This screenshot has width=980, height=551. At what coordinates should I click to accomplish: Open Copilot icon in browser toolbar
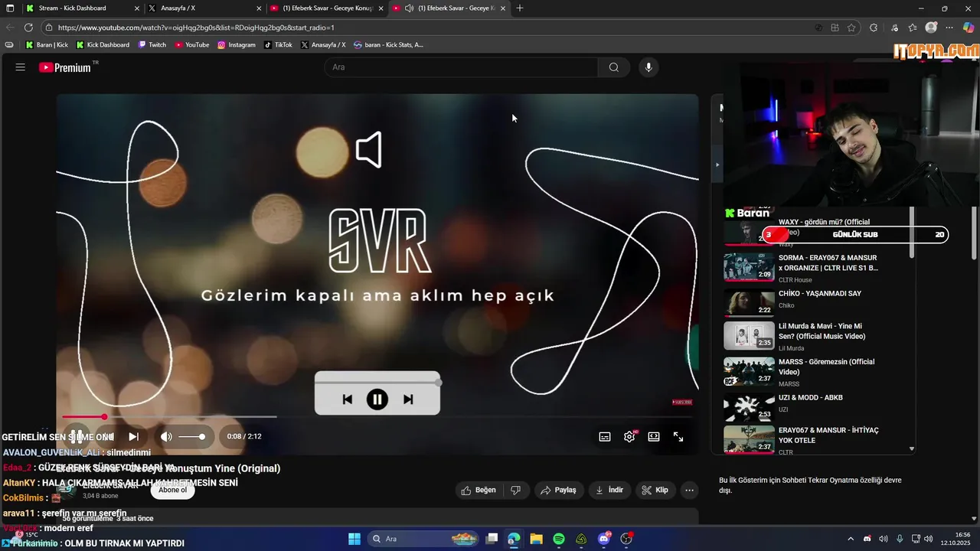969,28
